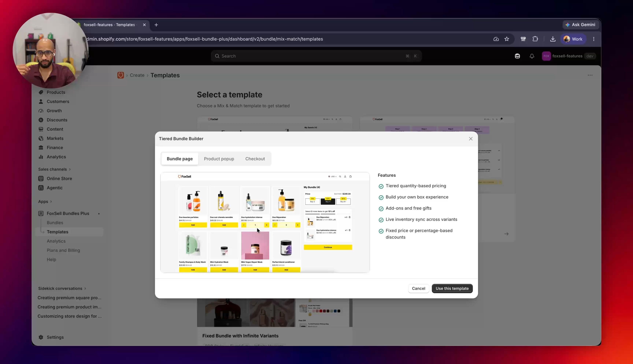Open Fixed Bundle with Infinite Variants template
Image resolution: width=633 pixels, height=364 pixels.
tap(240, 336)
